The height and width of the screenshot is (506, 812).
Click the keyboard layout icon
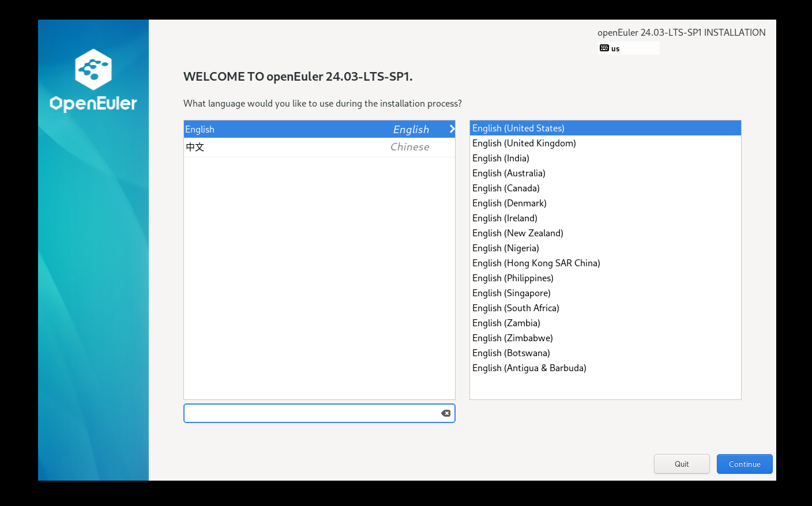point(604,48)
